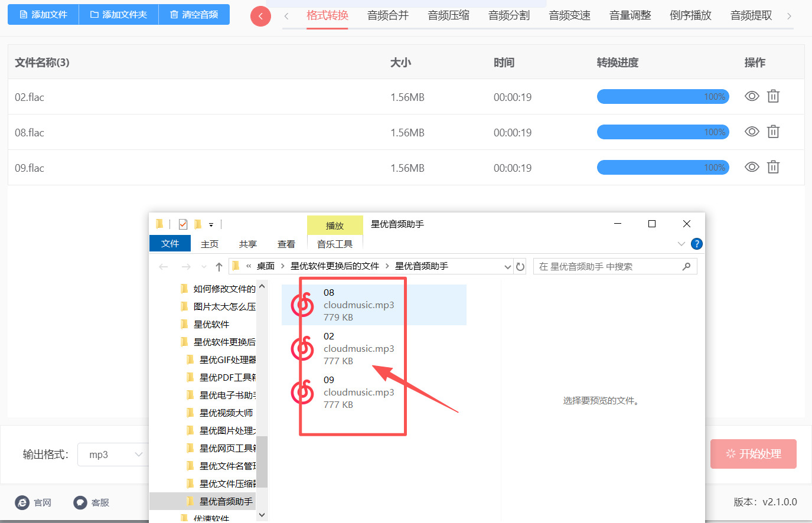Open the 音频分割 tab
The height and width of the screenshot is (523, 812).
click(509, 15)
